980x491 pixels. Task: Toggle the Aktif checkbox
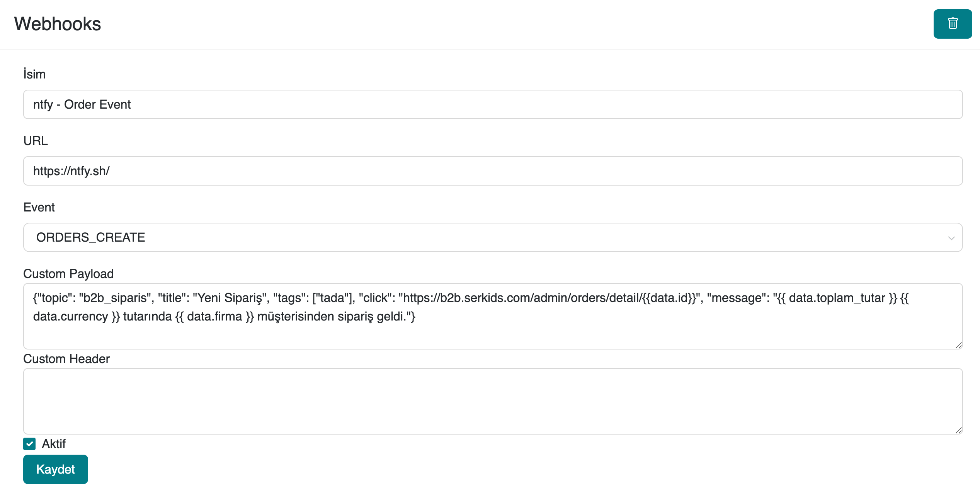[29, 444]
